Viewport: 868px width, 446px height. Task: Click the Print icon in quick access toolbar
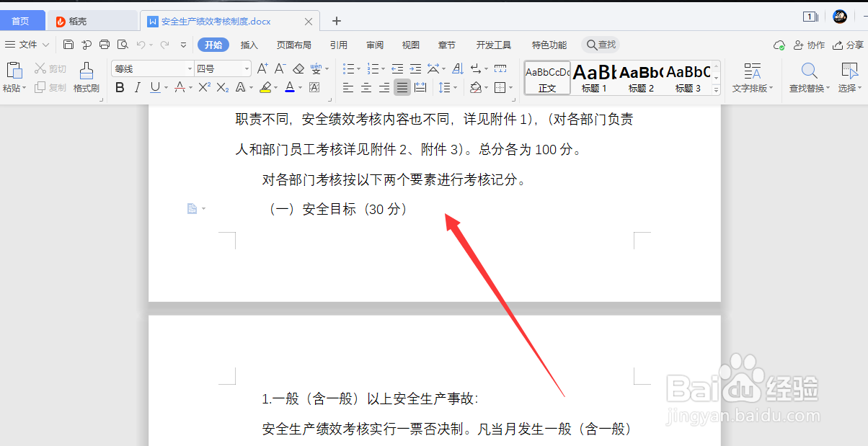pos(105,45)
